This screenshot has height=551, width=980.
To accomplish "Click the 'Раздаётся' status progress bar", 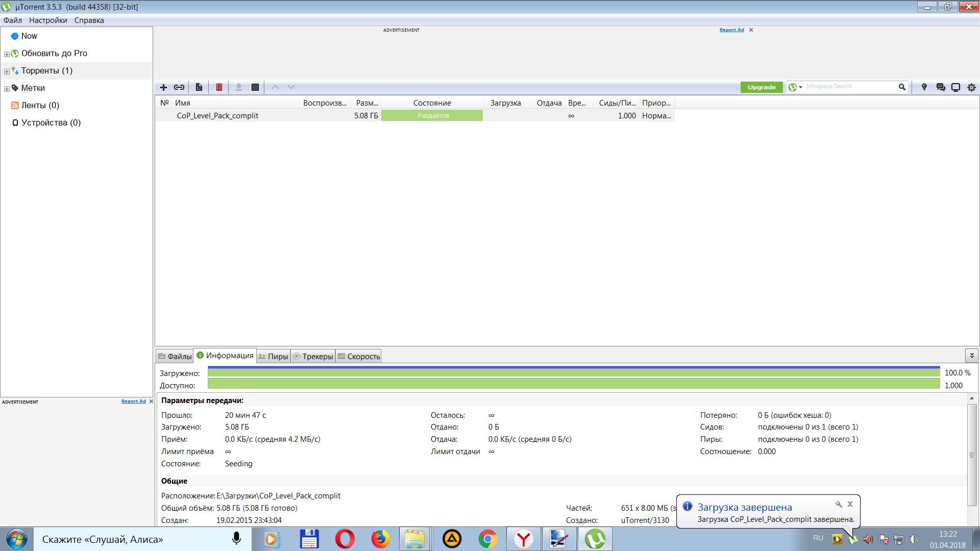I will coord(432,116).
